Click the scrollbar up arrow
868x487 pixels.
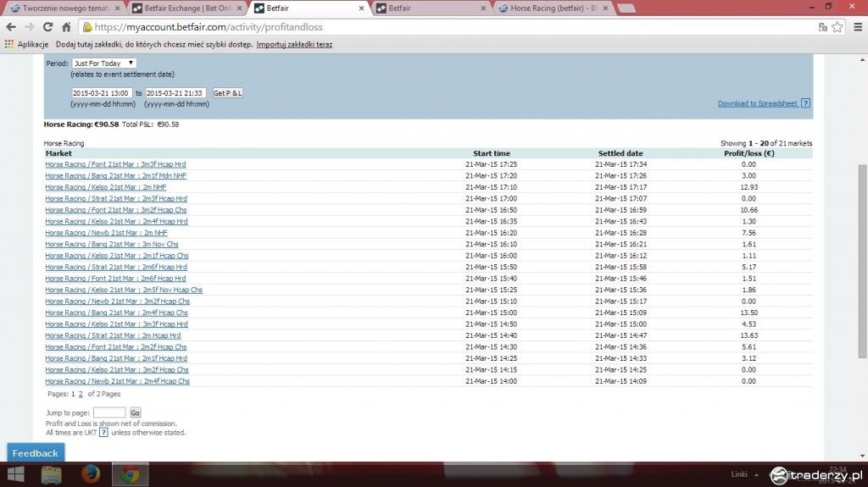[862, 59]
